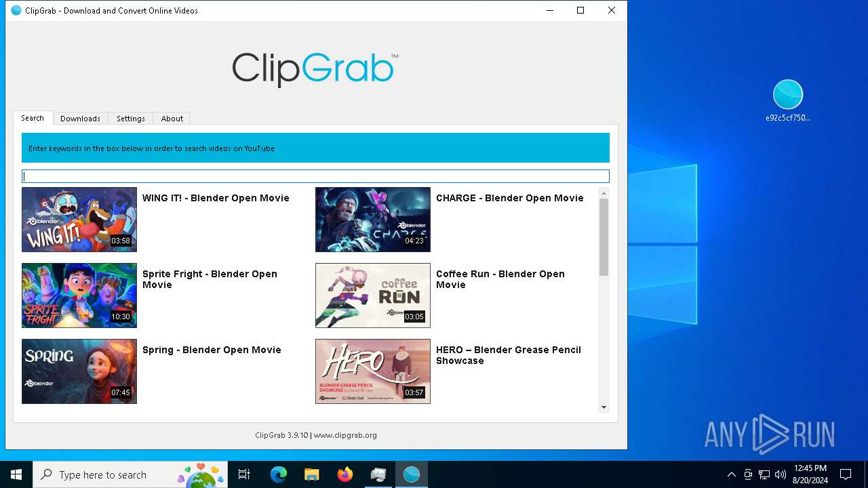Open the About tab

[172, 119]
